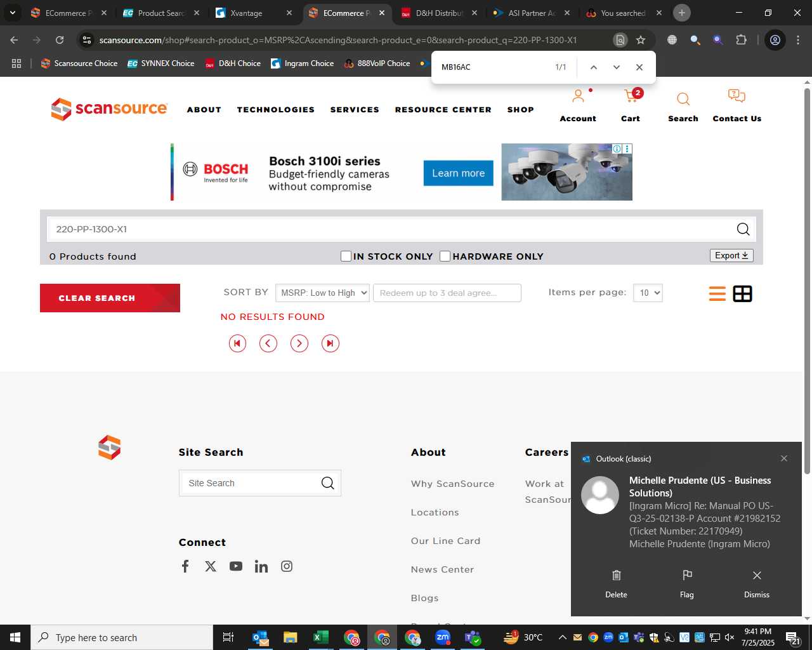812x650 pixels.
Task: Reload the page in the browser
Action: [60, 40]
